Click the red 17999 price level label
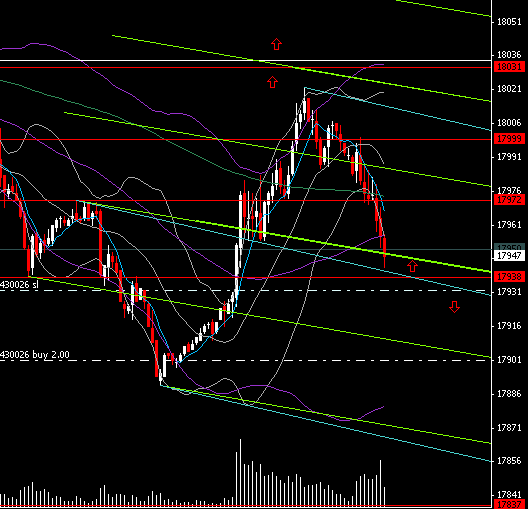 point(509,138)
